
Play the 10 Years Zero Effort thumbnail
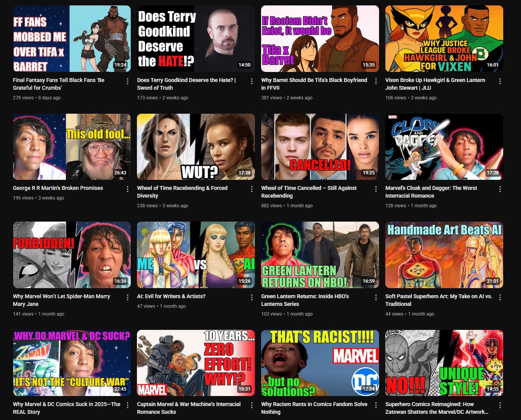tap(196, 363)
